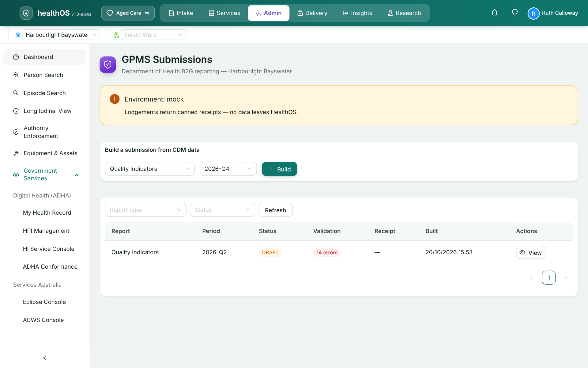
Task: Open Ruth Calloway user avatar
Action: [533, 13]
